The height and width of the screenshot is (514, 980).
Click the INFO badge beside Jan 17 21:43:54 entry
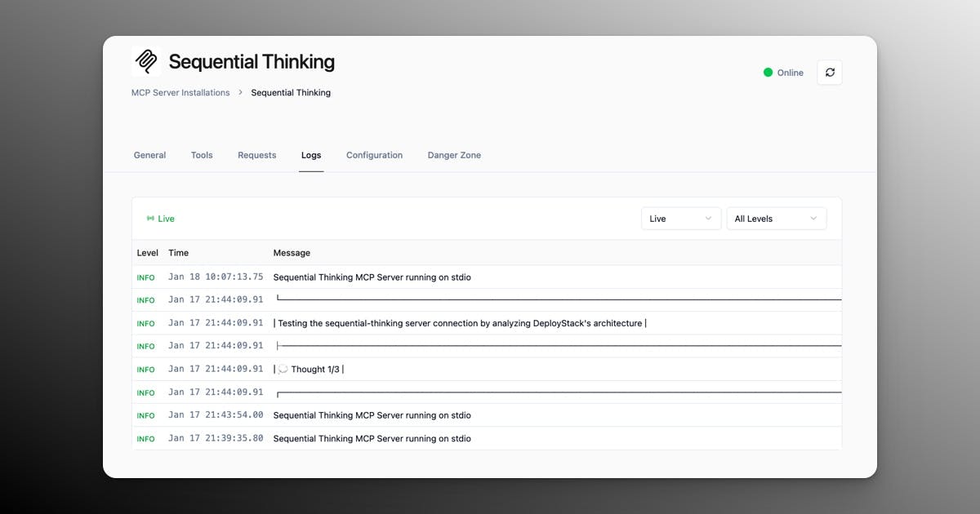point(145,415)
